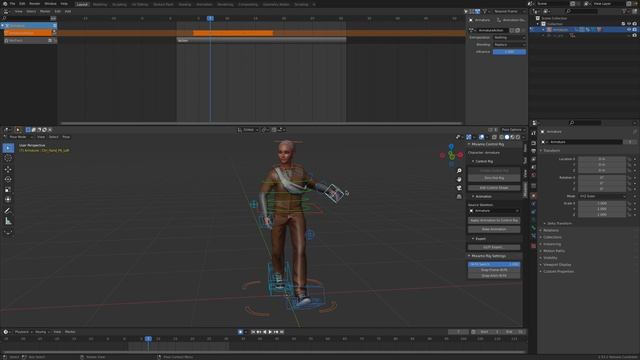
Task: Click the outliner filter funnel icon
Action: pos(624,11)
